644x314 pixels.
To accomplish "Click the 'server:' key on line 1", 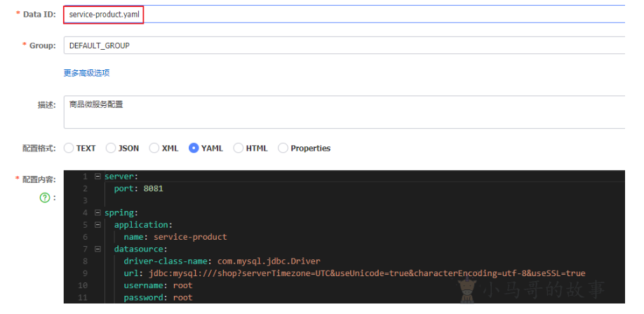I will tap(121, 177).
